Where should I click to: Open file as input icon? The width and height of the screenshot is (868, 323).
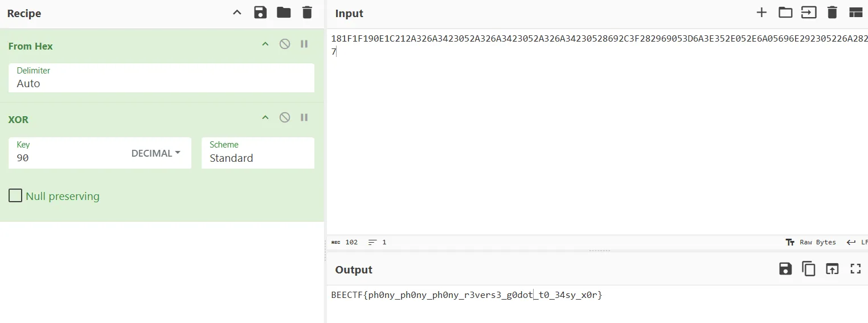(x=809, y=13)
